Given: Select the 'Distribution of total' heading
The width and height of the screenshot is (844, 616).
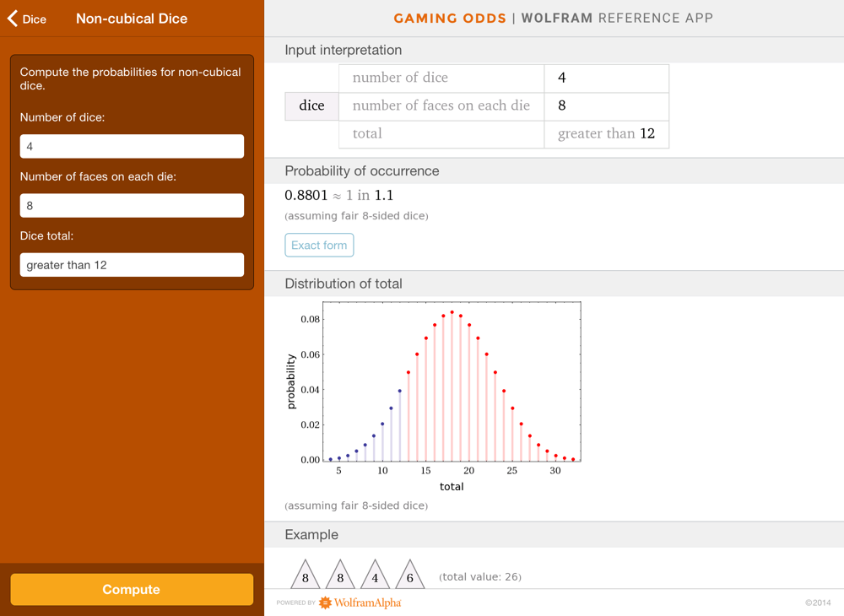Looking at the screenshot, I should 344,284.
